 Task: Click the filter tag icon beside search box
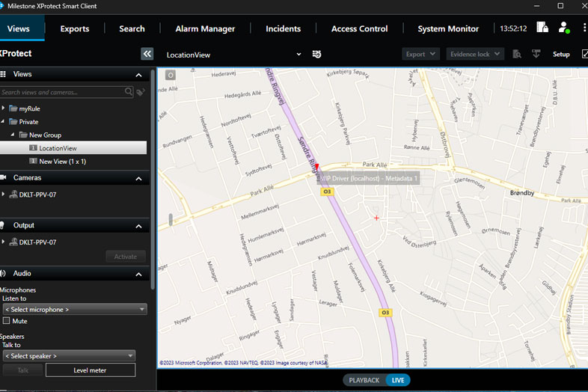141,92
